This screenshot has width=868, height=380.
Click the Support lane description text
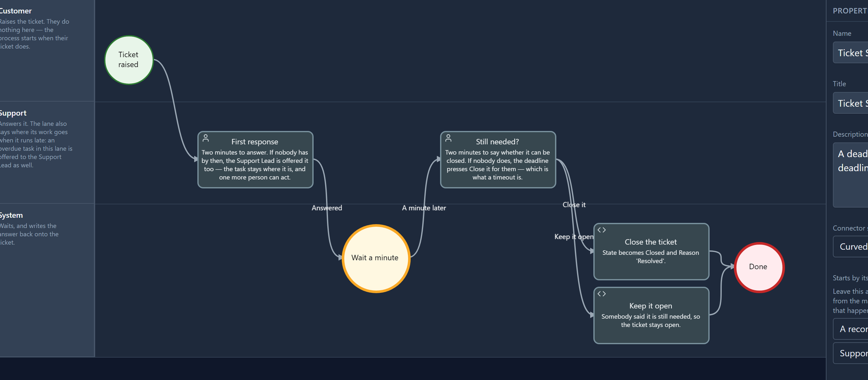pyautogui.click(x=36, y=144)
